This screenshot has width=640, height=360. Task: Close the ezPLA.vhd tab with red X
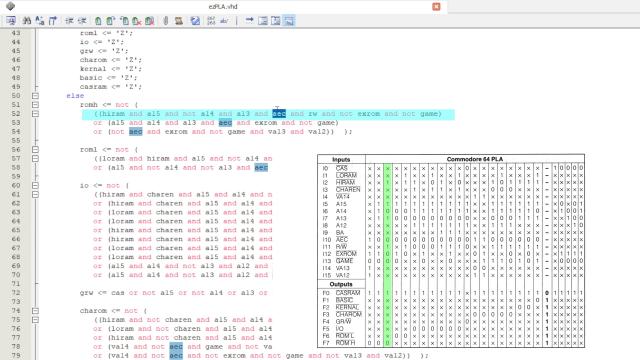pos(436,7)
